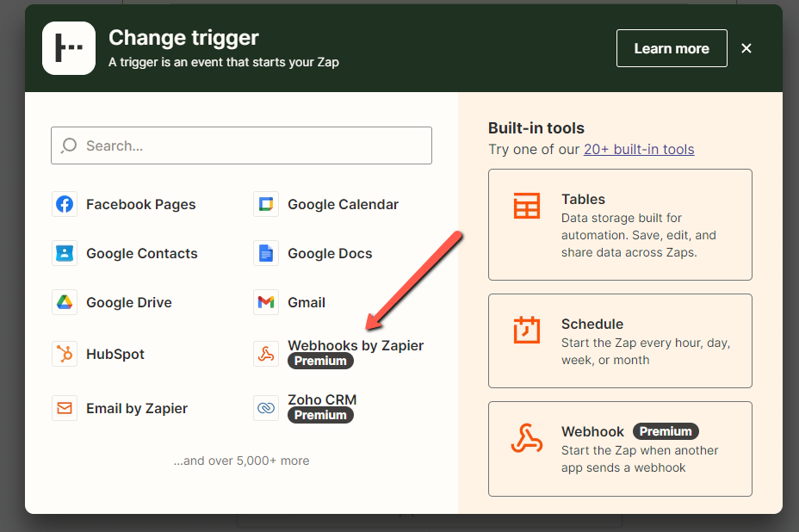The width and height of the screenshot is (799, 532).
Task: Click Premium badge under Webhooks by Zapier
Action: pyautogui.click(x=320, y=361)
